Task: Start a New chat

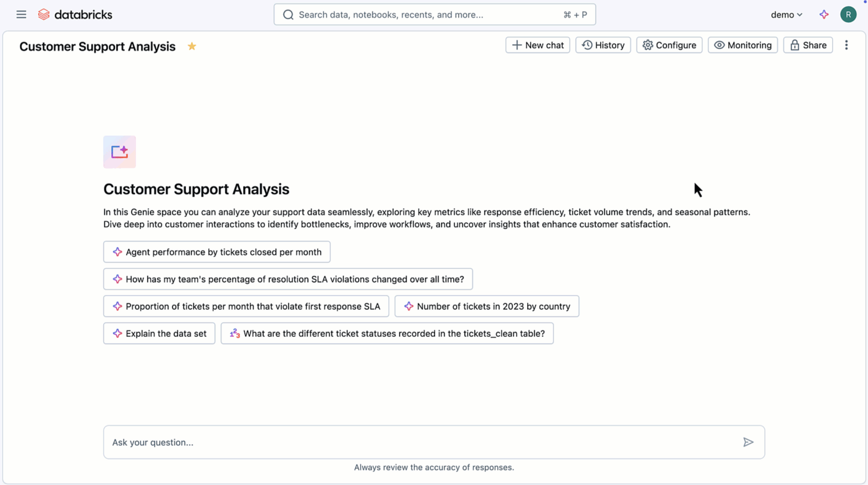Action: pos(538,45)
